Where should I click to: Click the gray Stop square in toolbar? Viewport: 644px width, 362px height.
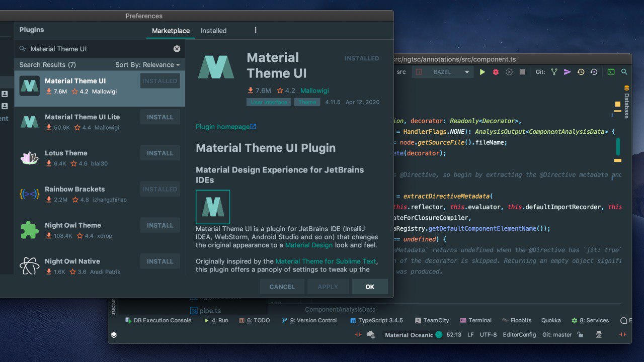[x=522, y=72]
